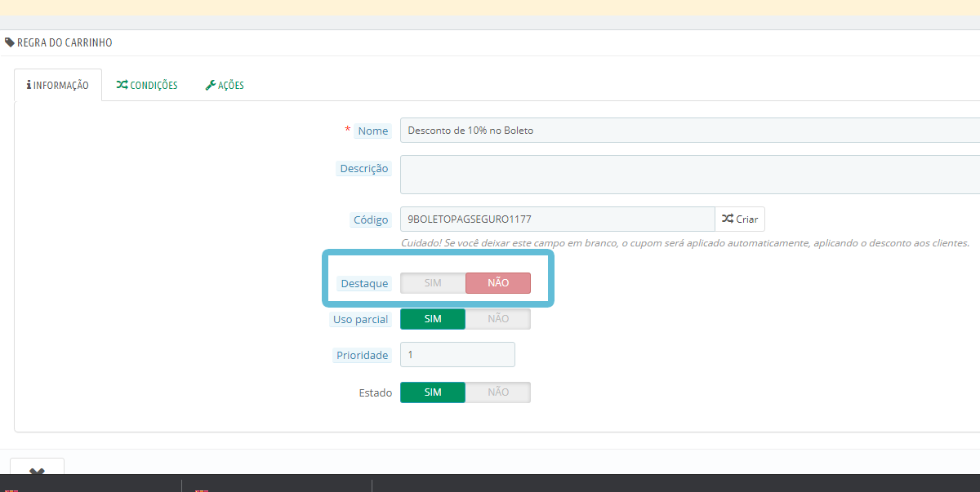Click the Prioridade field label
This screenshot has height=492, width=980.
(x=363, y=355)
